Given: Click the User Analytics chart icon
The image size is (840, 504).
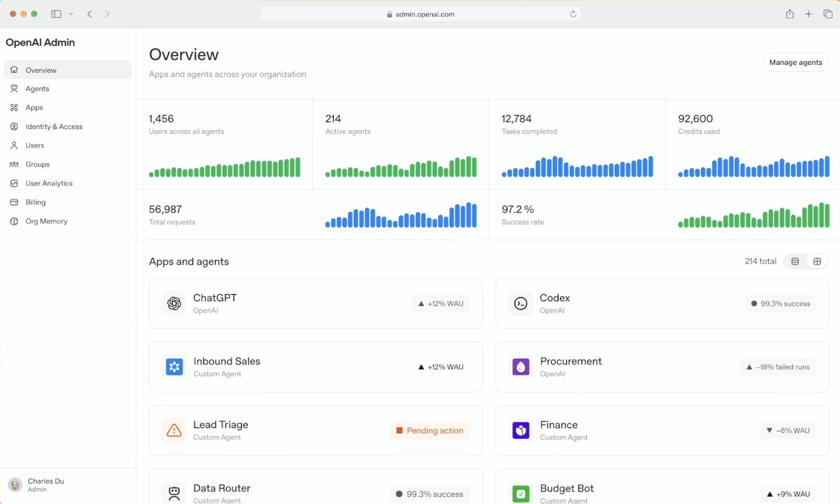Looking at the screenshot, I should coord(14,183).
